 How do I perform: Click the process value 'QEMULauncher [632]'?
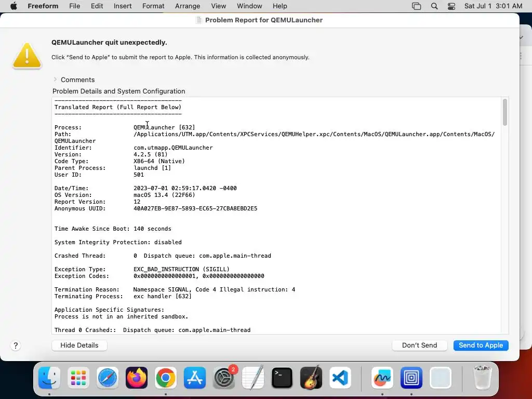pyautogui.click(x=164, y=128)
